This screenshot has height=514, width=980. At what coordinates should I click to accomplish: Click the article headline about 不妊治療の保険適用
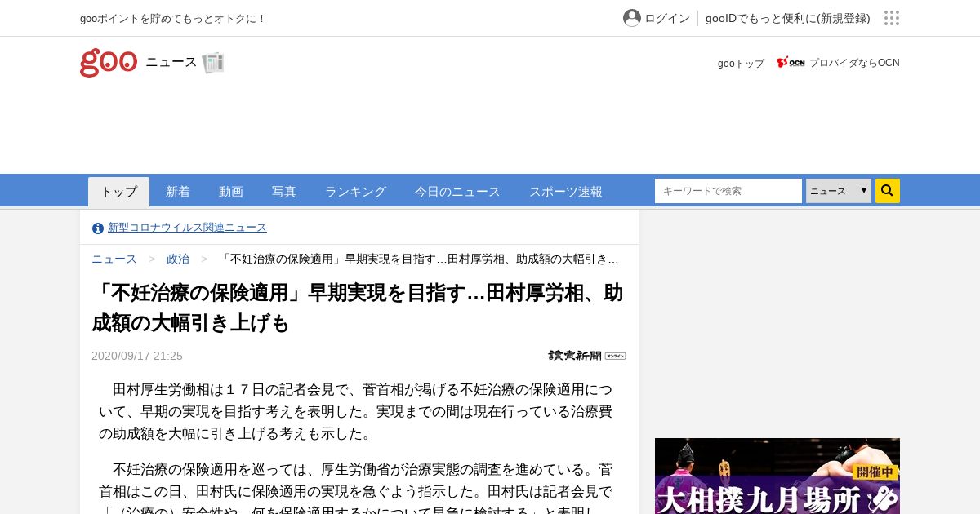358,308
